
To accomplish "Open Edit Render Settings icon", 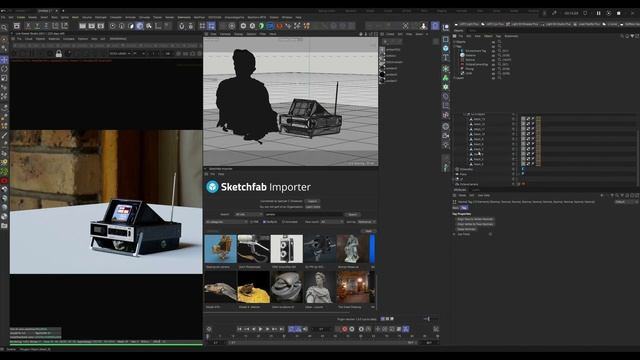I will [100, 26].
